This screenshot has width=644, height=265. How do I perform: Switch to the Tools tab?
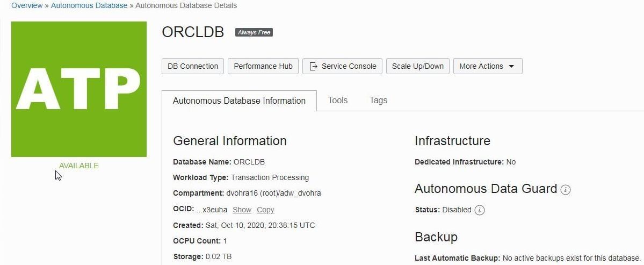pyautogui.click(x=338, y=100)
